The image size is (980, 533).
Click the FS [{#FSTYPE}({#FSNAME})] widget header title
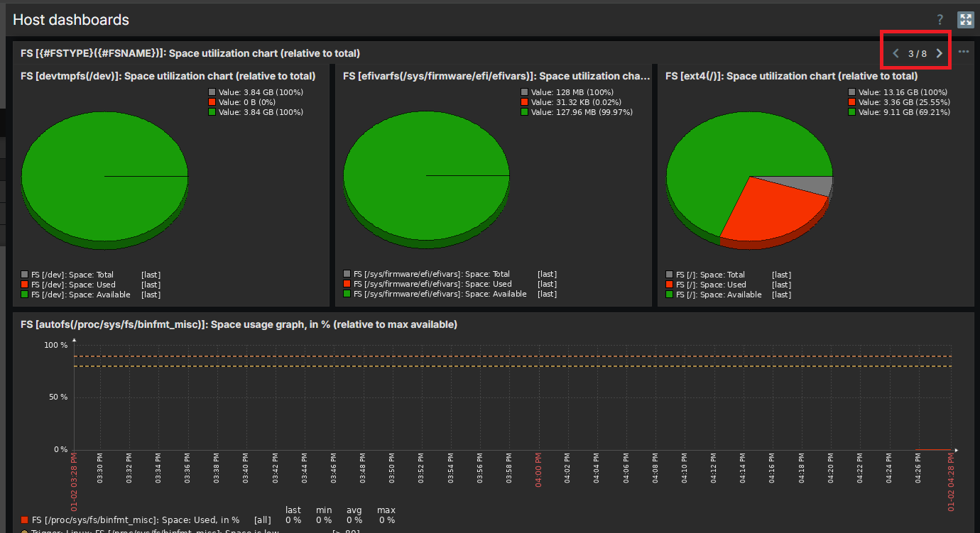pyautogui.click(x=190, y=53)
